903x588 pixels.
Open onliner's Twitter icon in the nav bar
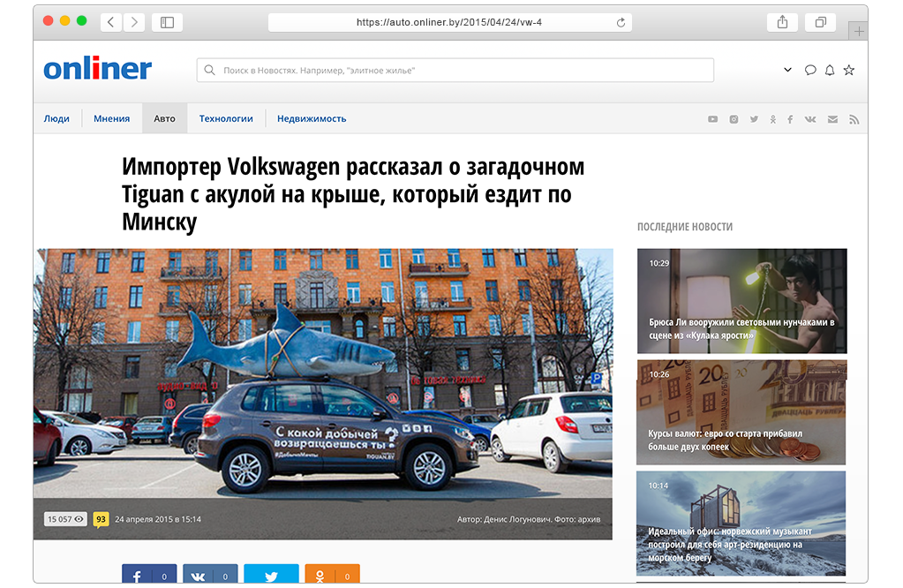click(754, 119)
